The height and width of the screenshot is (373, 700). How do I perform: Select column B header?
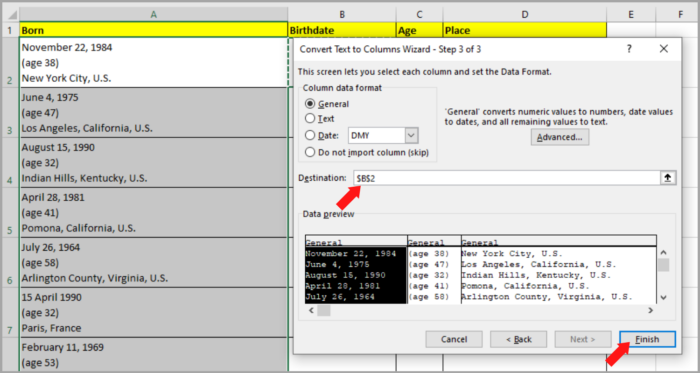pos(342,14)
